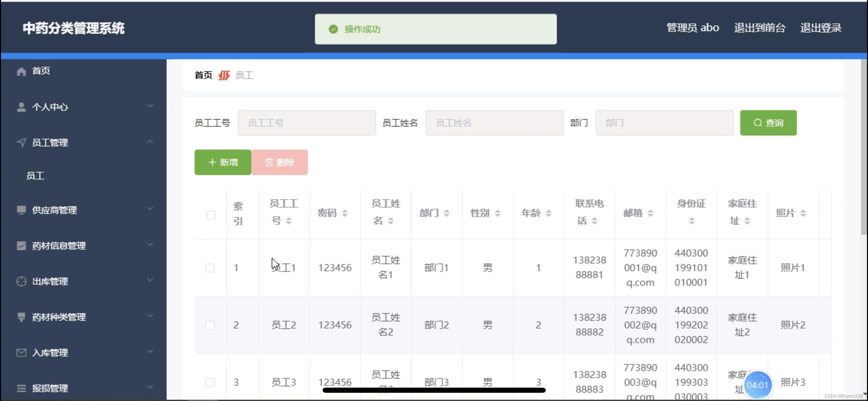Screen dimensions: 868x401
Task: Focus the 员工姓名 search input field
Action: 495,123
